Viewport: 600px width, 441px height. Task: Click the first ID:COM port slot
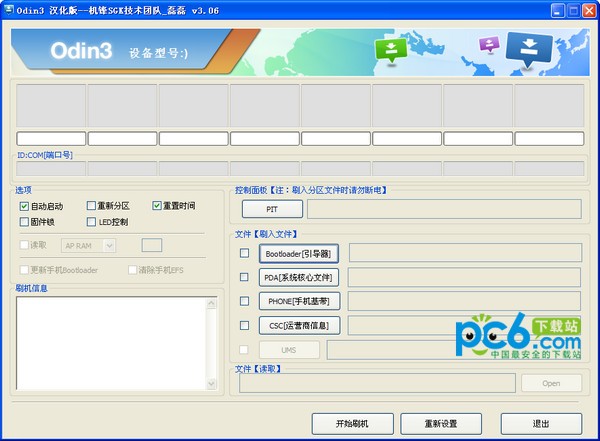51,168
